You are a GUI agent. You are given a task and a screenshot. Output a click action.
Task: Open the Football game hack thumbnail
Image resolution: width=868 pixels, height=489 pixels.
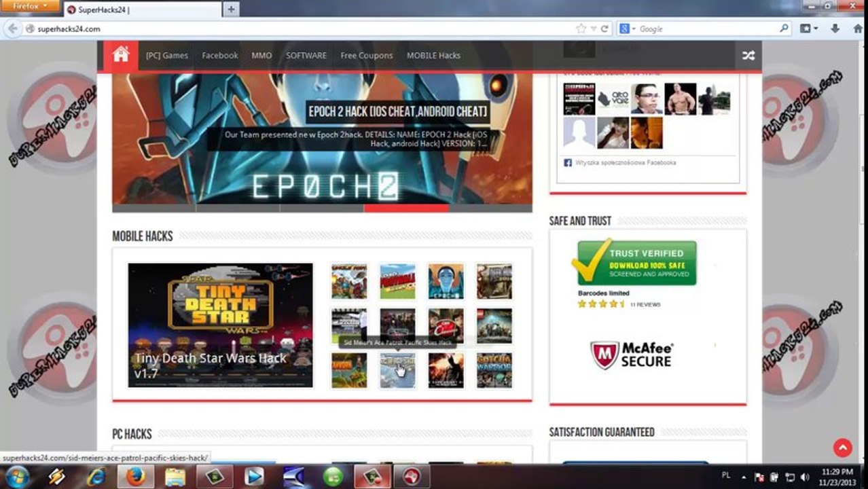pos(397,281)
